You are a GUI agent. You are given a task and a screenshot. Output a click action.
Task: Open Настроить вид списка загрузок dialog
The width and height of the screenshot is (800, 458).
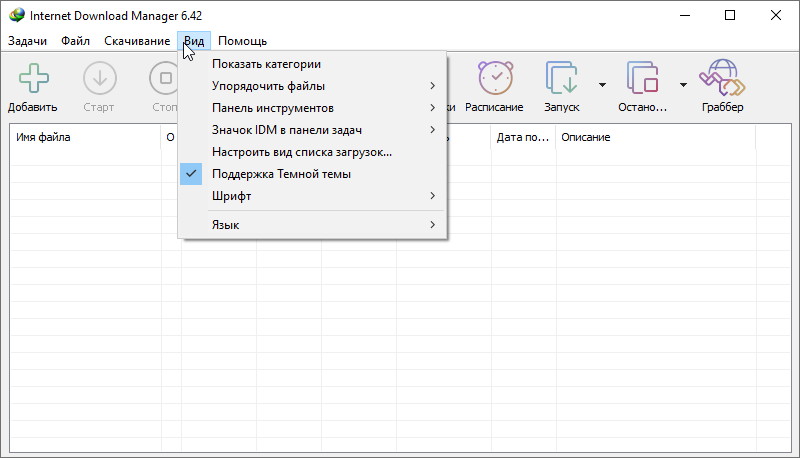pos(312,152)
